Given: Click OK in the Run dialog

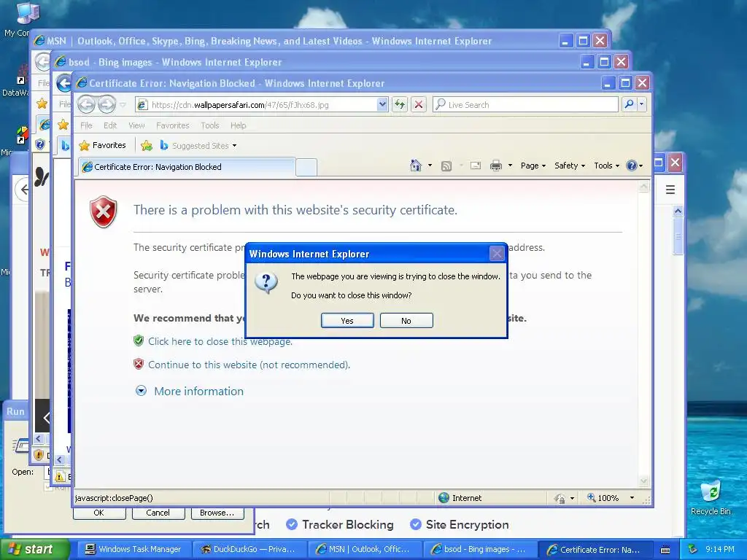Looking at the screenshot, I should (x=99, y=513).
